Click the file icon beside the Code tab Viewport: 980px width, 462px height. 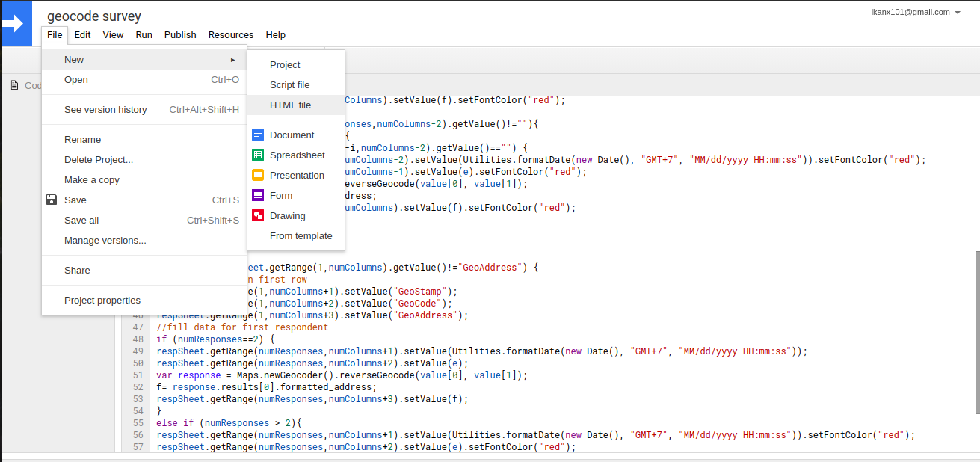tap(14, 85)
